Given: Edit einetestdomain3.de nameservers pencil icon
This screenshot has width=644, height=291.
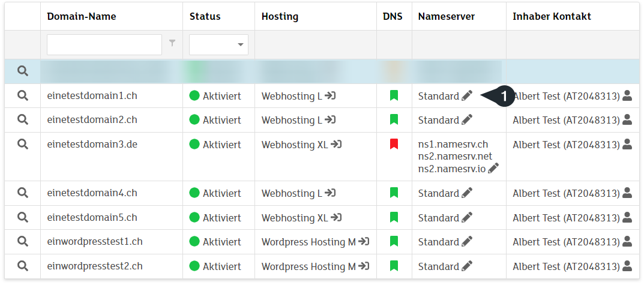Looking at the screenshot, I should point(493,169).
